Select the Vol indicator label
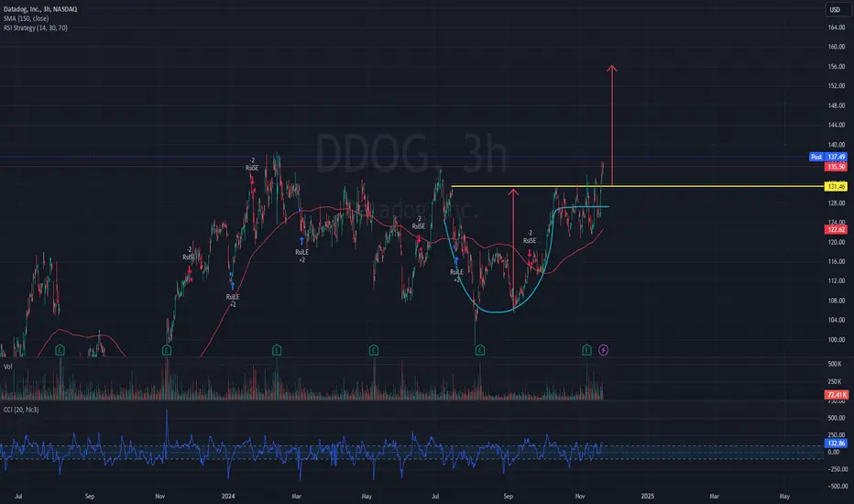Image resolution: width=854 pixels, height=504 pixels. point(7,367)
